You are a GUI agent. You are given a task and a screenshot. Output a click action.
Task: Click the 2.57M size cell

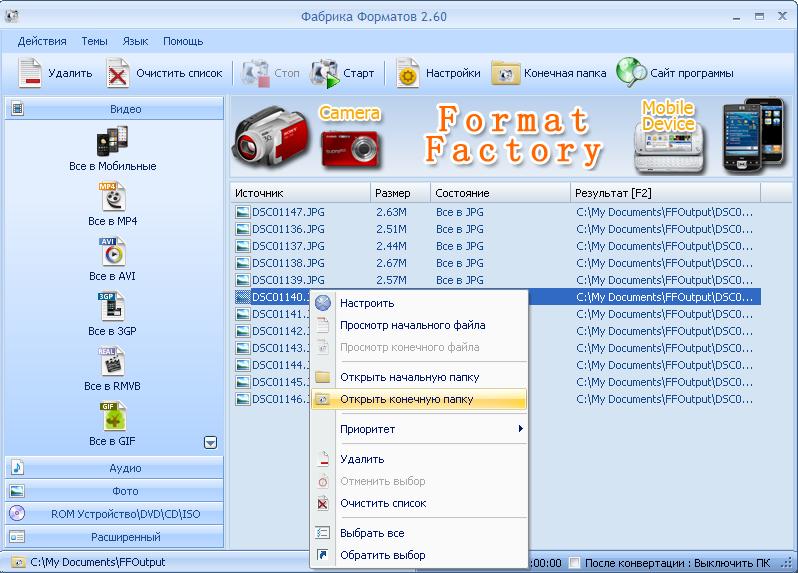tap(391, 280)
